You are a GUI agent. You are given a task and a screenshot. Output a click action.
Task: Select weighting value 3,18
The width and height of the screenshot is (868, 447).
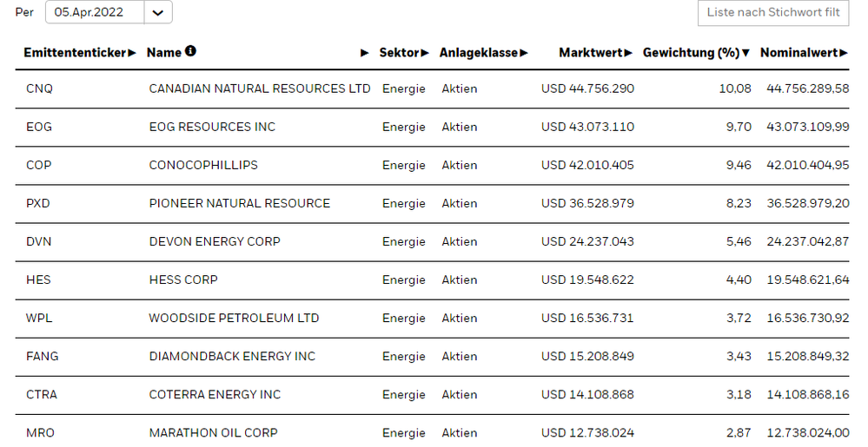tap(739, 394)
